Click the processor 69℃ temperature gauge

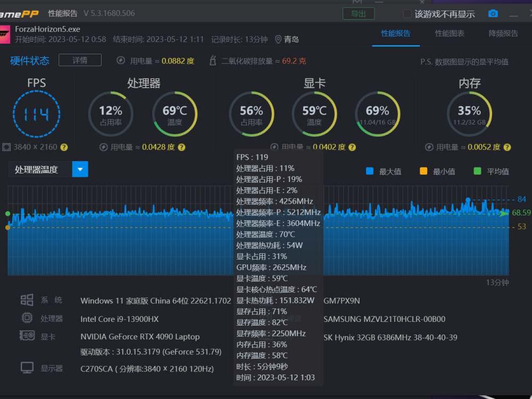click(174, 114)
